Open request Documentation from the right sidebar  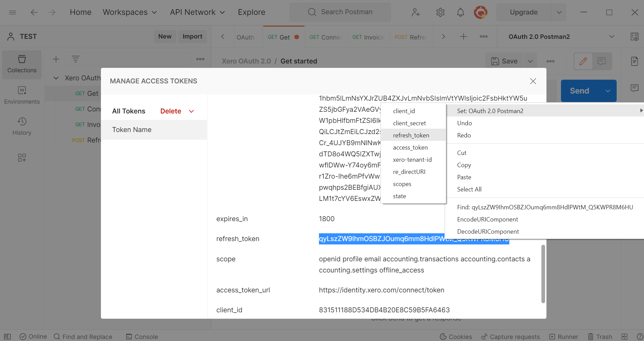coord(635,61)
